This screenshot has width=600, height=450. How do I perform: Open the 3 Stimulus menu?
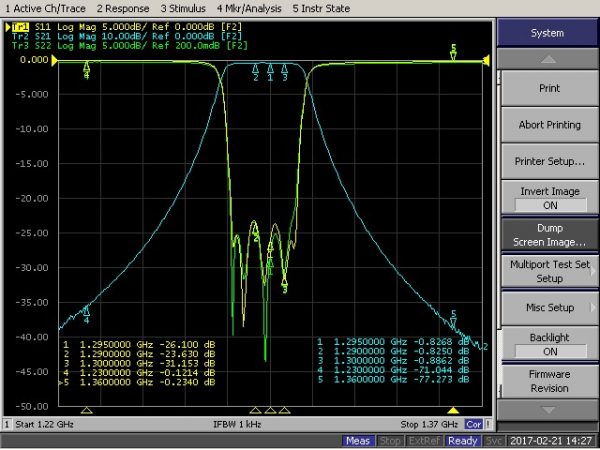(x=183, y=8)
